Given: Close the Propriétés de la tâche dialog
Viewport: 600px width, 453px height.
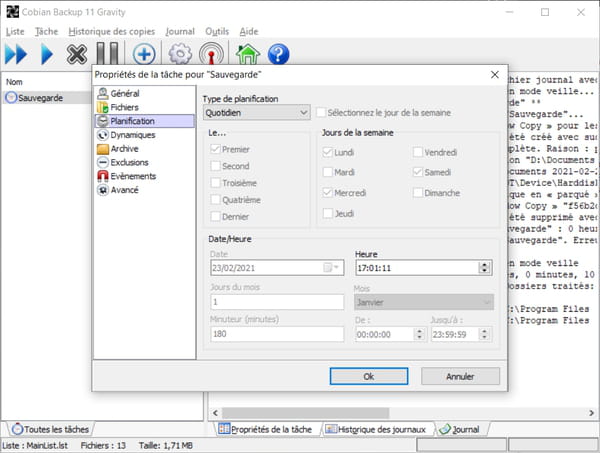Looking at the screenshot, I should pyautogui.click(x=495, y=75).
